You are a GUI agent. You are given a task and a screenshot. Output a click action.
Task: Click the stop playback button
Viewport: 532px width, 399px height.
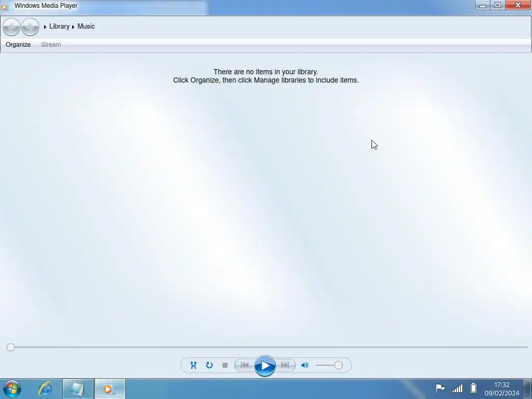click(225, 365)
